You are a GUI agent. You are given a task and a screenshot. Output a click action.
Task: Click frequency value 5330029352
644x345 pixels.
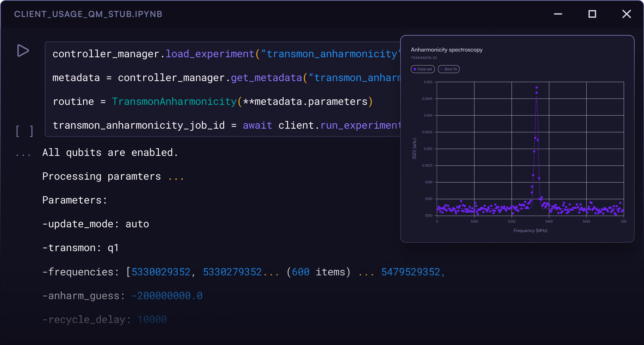pos(161,272)
